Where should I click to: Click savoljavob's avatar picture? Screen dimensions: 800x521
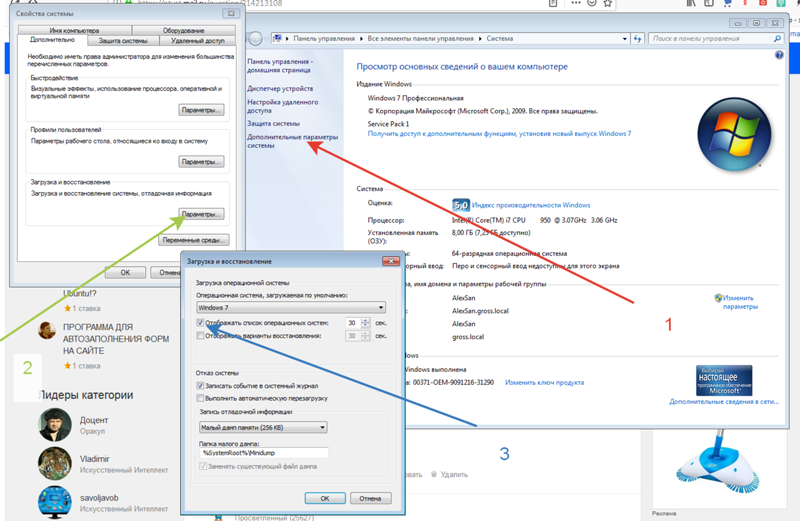tap(55, 501)
